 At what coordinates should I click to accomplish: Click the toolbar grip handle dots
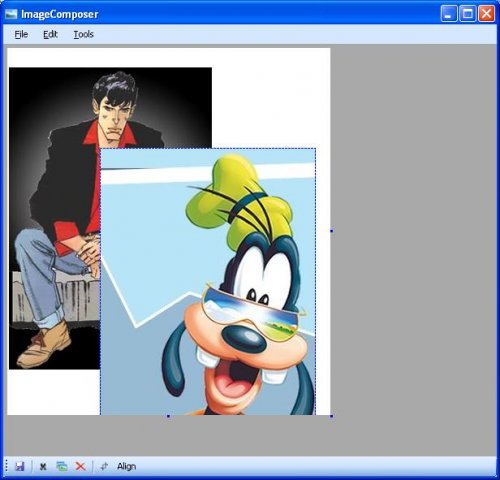tap(6, 466)
